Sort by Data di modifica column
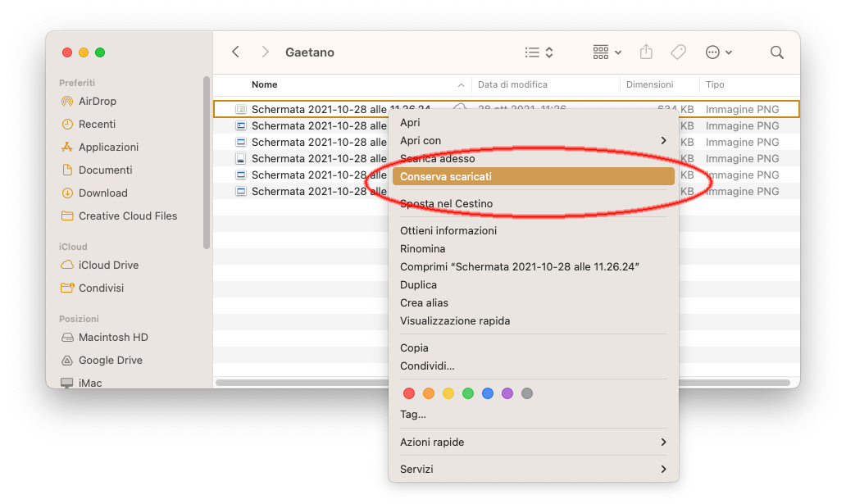The width and height of the screenshot is (846, 504). (512, 84)
